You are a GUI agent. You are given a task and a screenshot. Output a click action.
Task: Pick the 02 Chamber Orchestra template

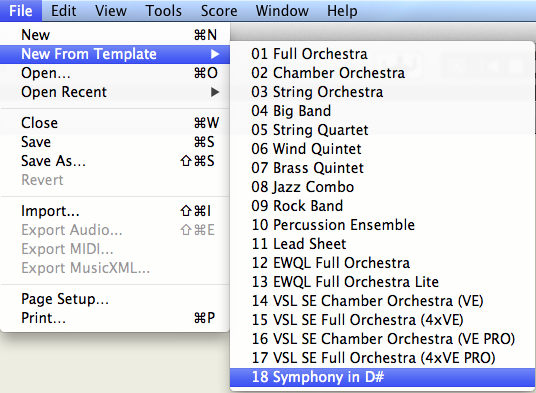point(382,73)
